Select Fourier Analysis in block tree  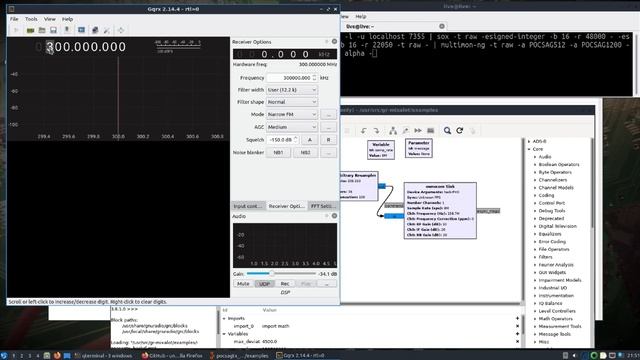tap(556, 265)
